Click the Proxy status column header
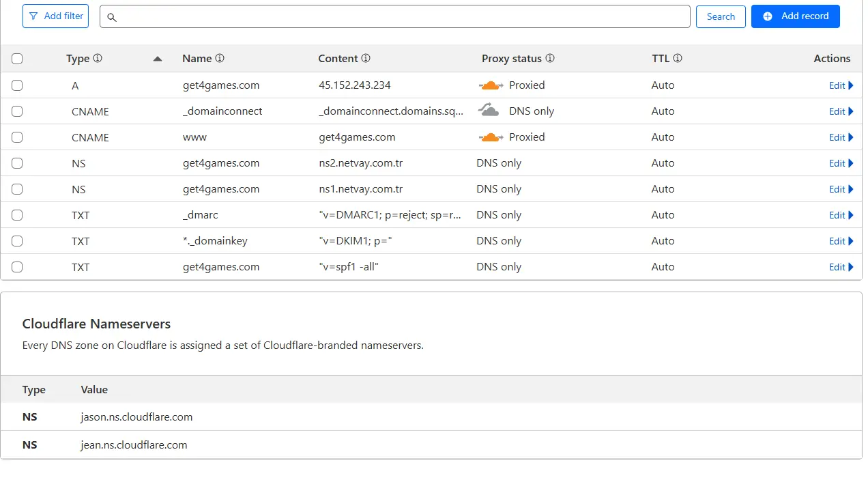The image size is (868, 480). (x=511, y=59)
